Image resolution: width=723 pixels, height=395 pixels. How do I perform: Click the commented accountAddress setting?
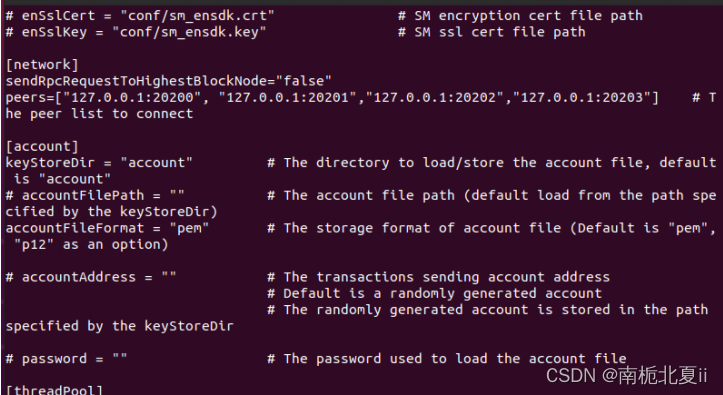[x=91, y=277]
